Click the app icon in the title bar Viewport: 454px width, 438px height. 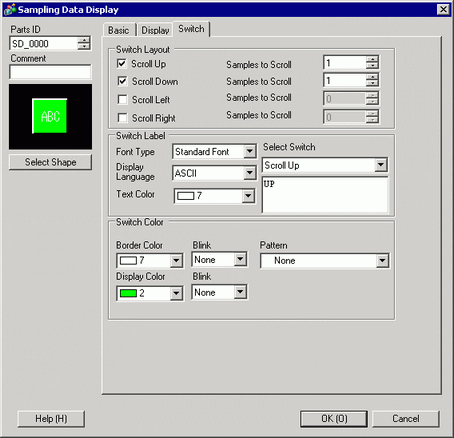pyautogui.click(x=9, y=9)
